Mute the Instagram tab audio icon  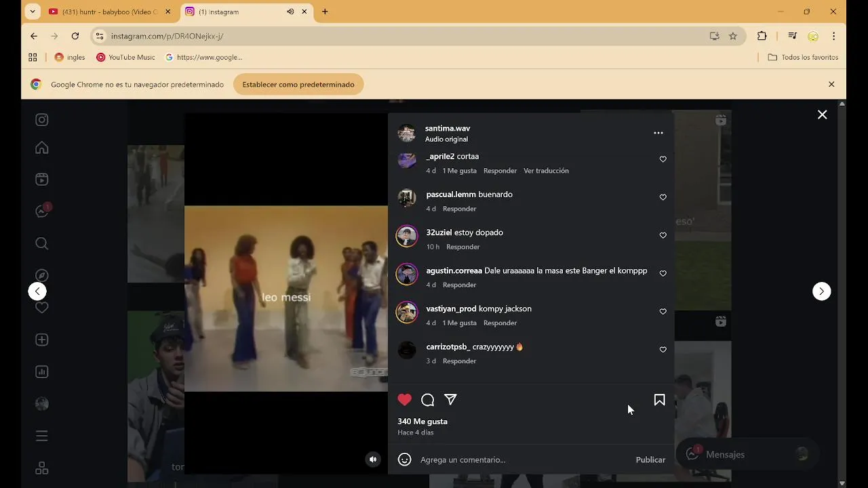[x=290, y=12]
